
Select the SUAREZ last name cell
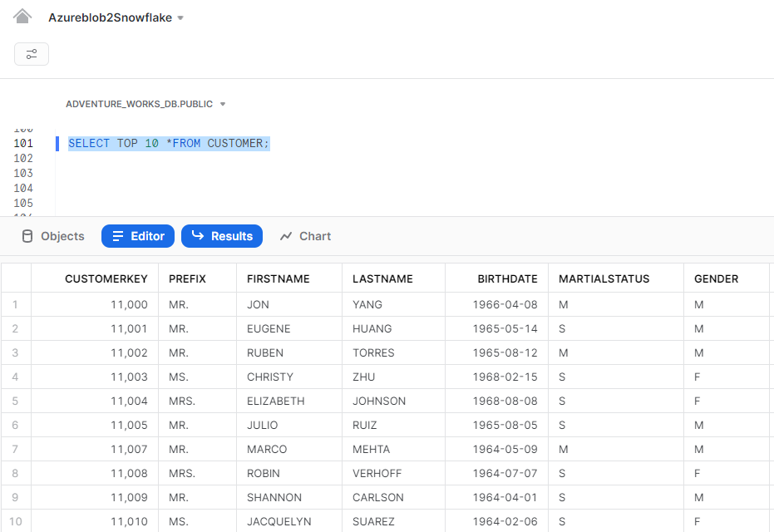pos(393,521)
